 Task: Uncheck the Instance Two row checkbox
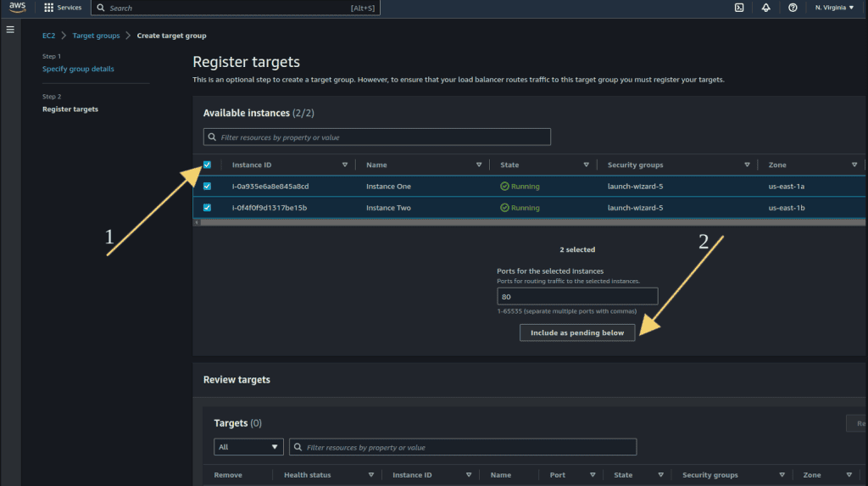point(207,208)
